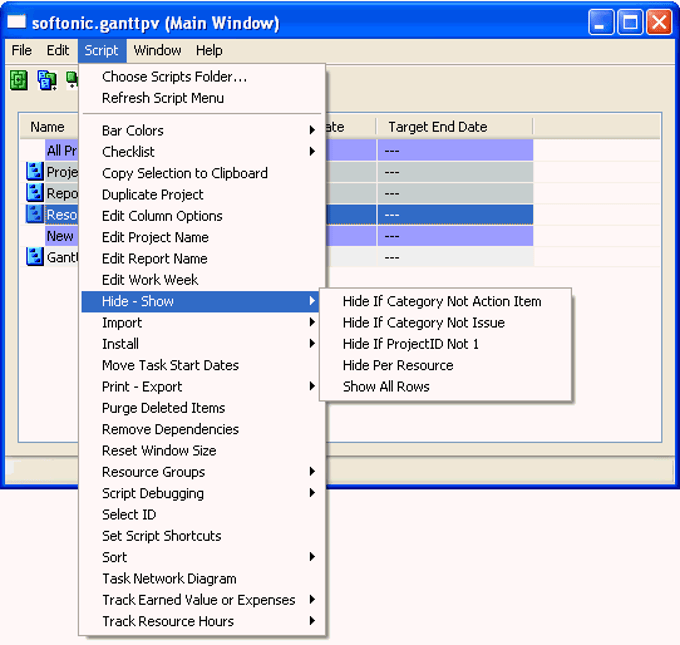680x645 pixels.
Task: Expand Track Resource Hours submenu
Action: pos(202,621)
